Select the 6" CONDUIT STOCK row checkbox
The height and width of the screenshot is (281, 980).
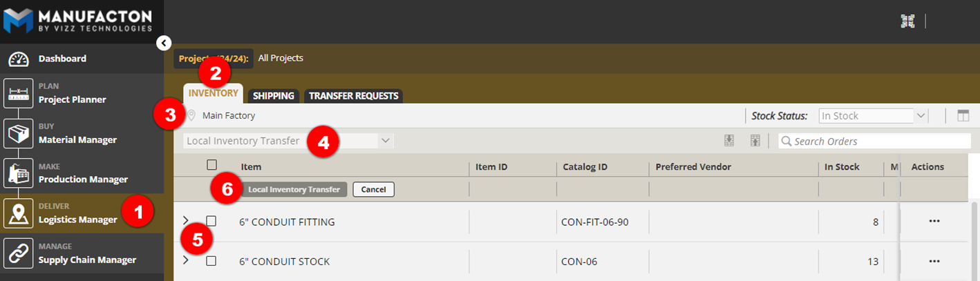point(211,261)
